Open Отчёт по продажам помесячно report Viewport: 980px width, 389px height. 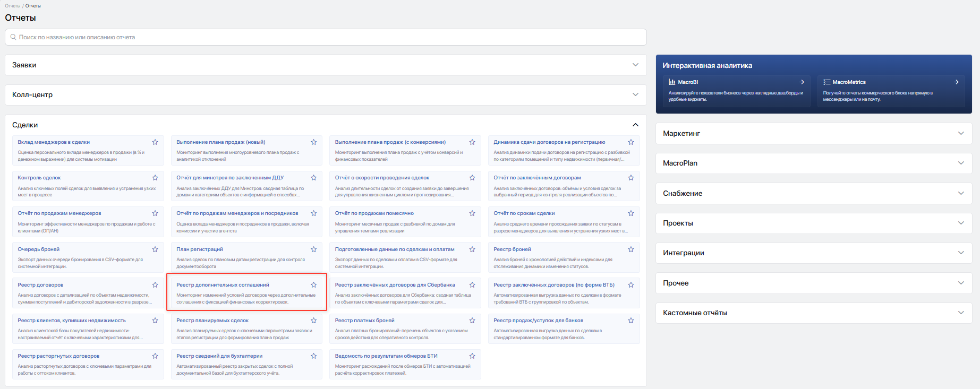(x=374, y=213)
